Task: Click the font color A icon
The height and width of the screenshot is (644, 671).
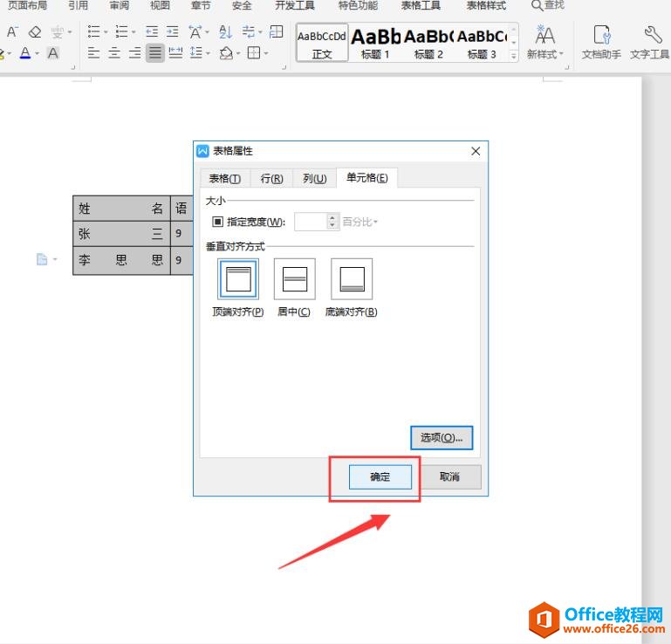Action: 25,53
